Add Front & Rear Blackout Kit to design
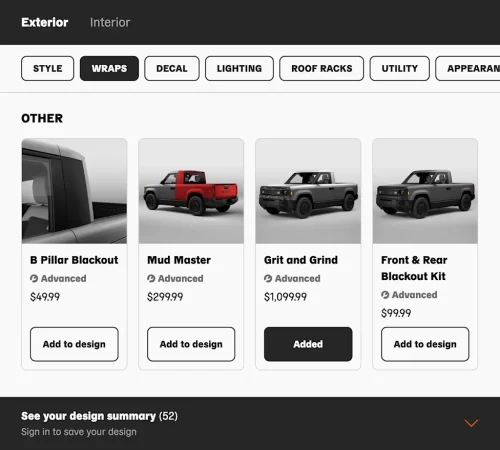 [x=425, y=344]
